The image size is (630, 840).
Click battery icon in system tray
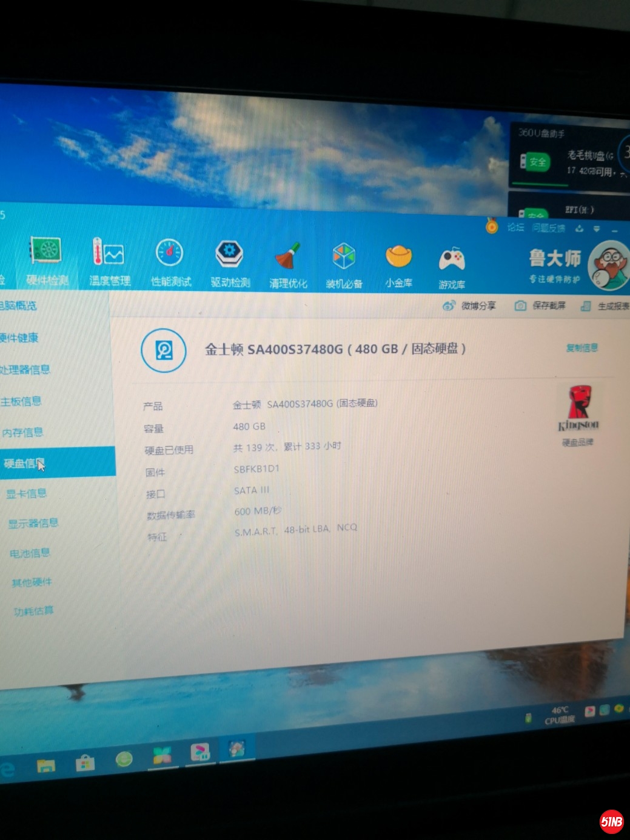[528, 718]
